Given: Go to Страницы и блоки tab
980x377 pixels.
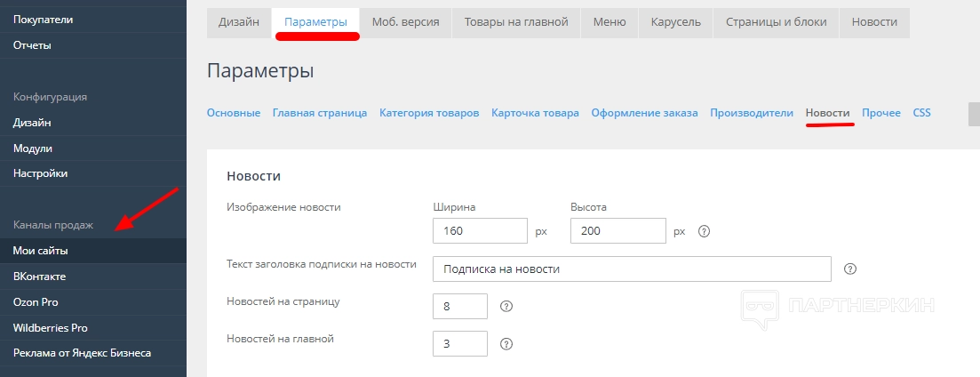Looking at the screenshot, I should click(776, 22).
